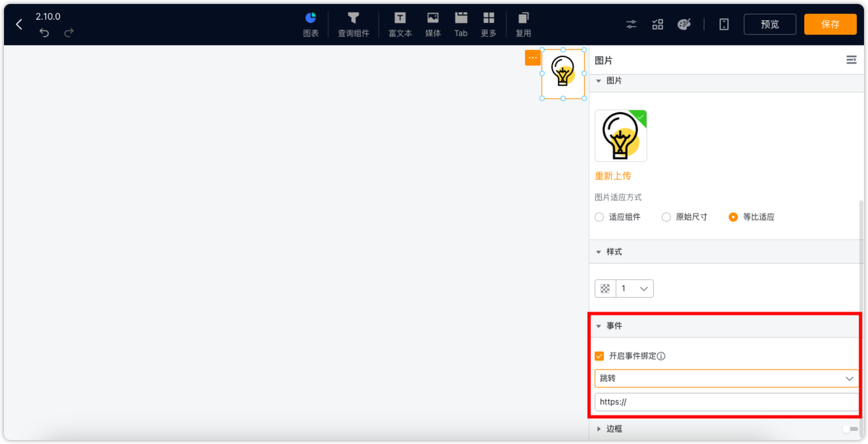Open the 复用 reuse component panel
Viewport: 868px width, 444px height.
(523, 24)
